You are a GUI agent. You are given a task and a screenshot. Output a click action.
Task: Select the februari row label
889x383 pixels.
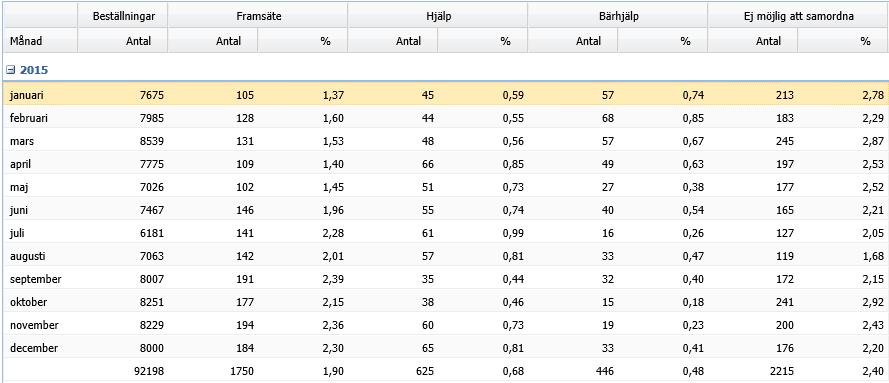[x=29, y=118]
